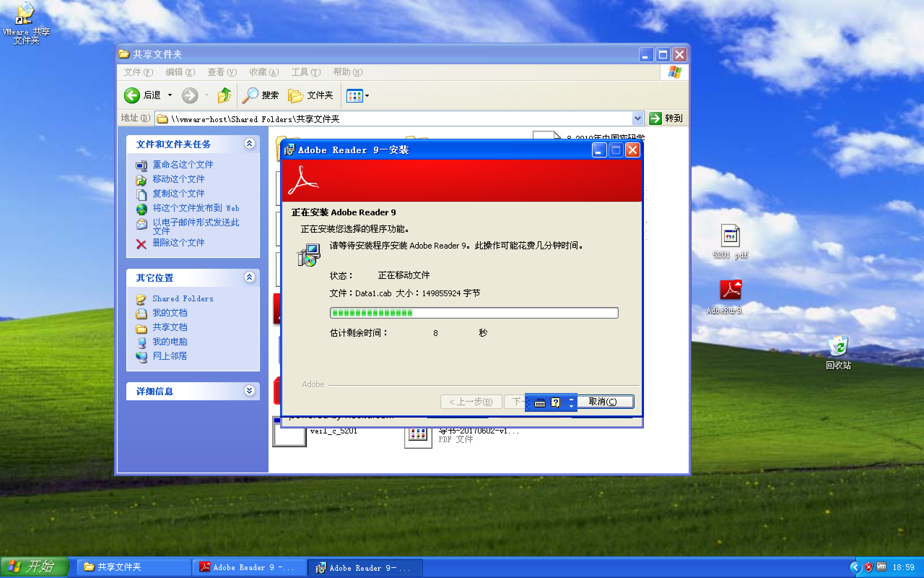
Task: Go up one folder level icon
Action: click(x=225, y=95)
